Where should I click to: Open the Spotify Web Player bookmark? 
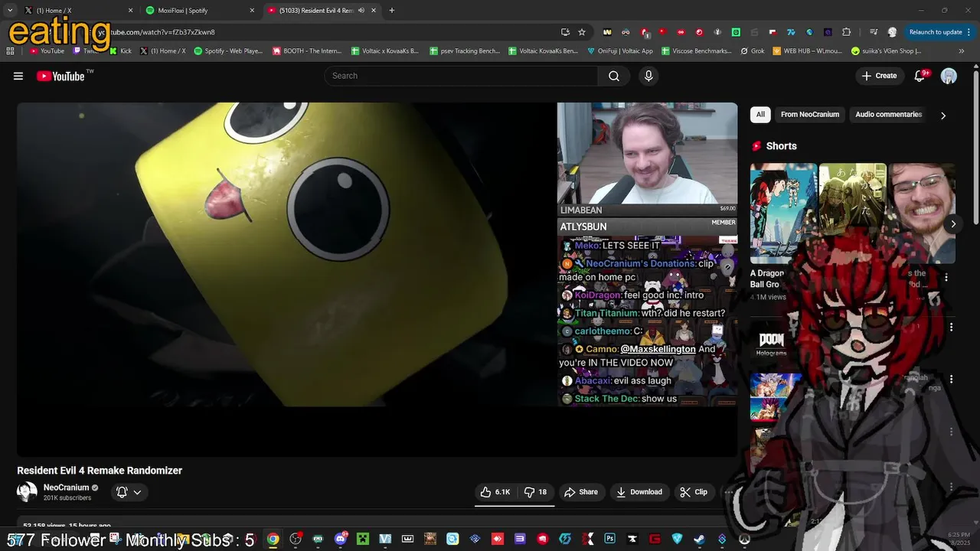(228, 51)
